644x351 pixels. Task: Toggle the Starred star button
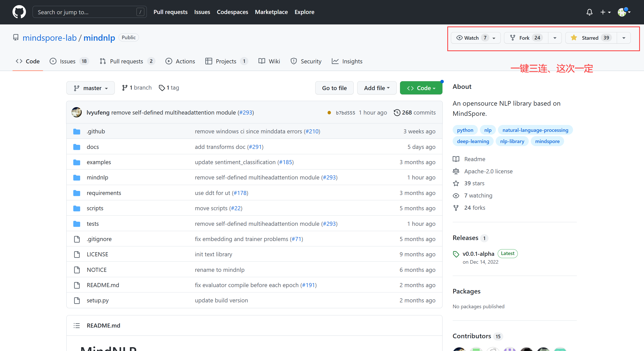[590, 38]
